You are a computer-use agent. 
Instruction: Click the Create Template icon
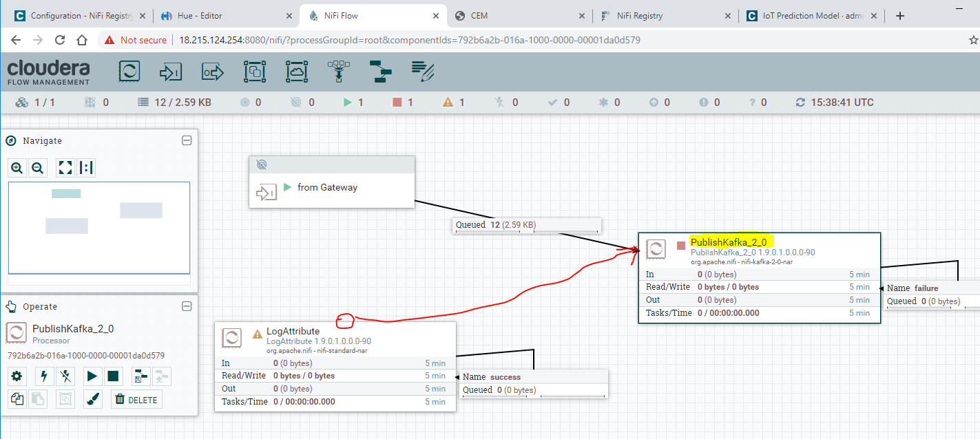pos(140,376)
